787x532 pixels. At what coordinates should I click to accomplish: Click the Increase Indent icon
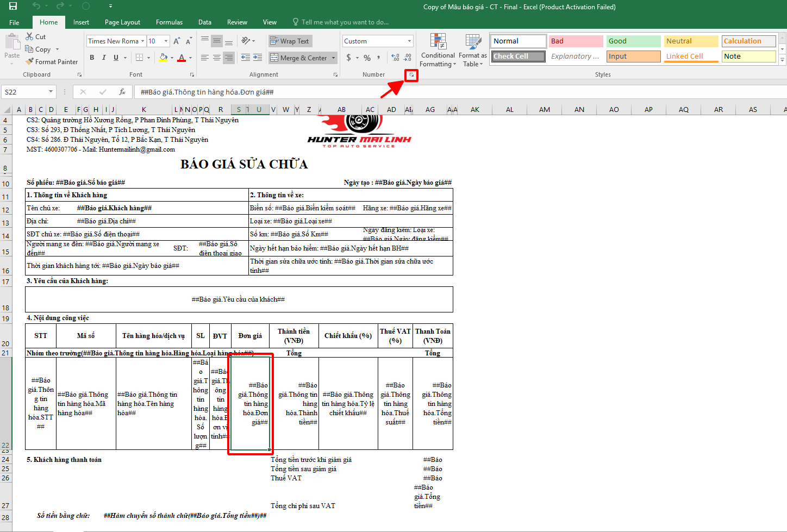[x=258, y=58]
